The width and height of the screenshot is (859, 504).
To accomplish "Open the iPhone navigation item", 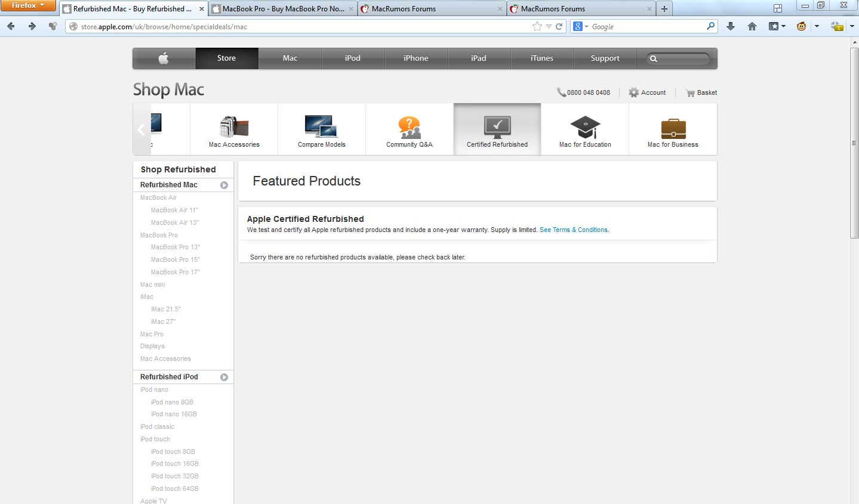I will (x=416, y=58).
